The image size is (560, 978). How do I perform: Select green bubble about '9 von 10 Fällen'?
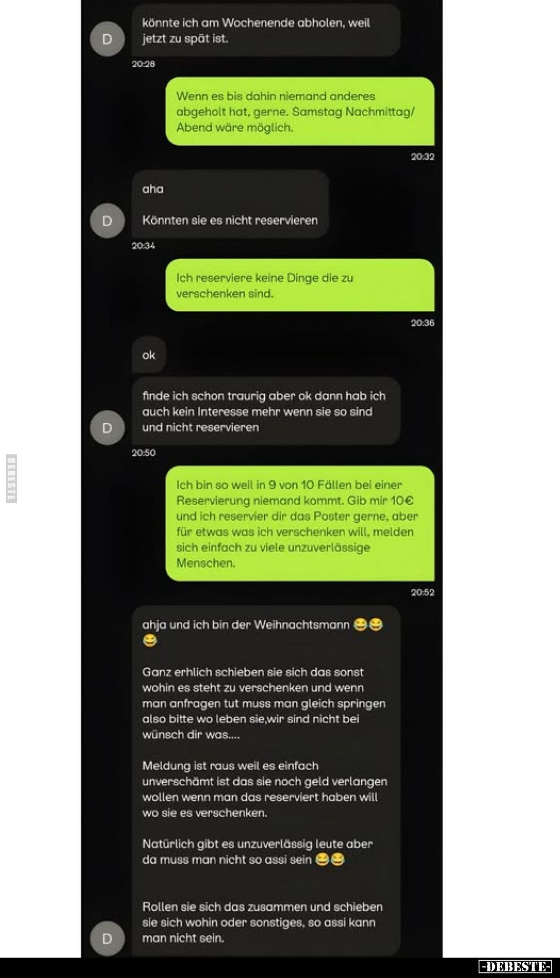point(300,524)
